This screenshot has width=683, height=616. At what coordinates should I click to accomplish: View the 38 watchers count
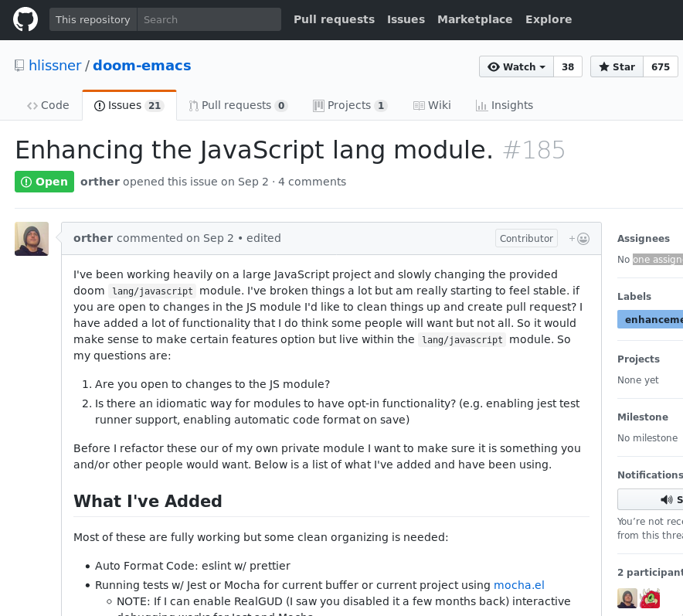click(x=568, y=66)
